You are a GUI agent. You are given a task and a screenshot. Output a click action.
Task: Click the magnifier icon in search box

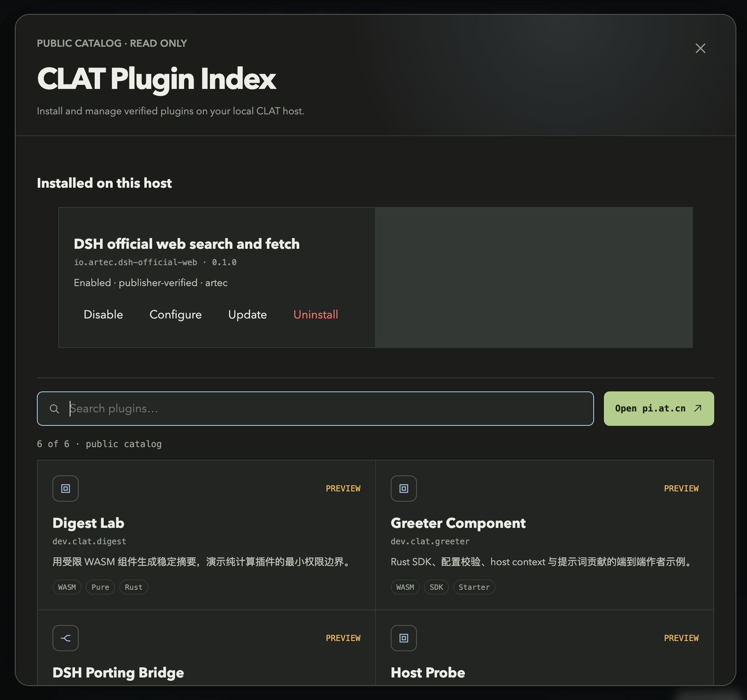click(x=54, y=409)
